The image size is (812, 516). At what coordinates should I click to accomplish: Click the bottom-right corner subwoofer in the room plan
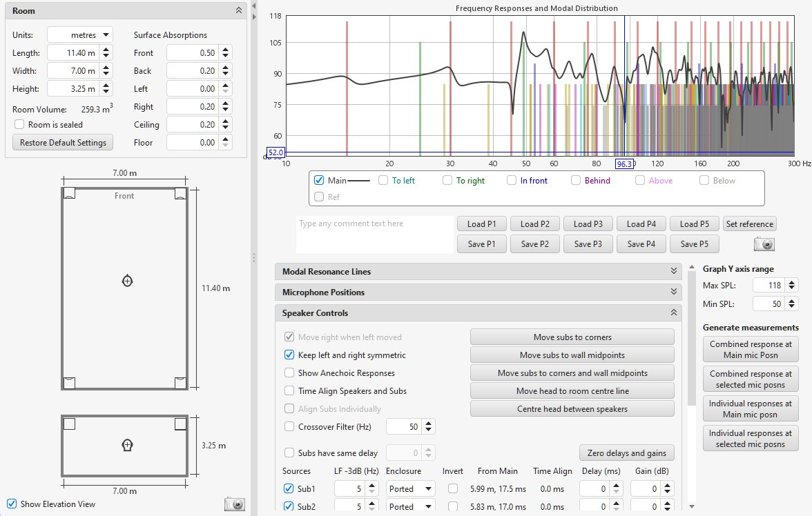pyautogui.click(x=180, y=383)
